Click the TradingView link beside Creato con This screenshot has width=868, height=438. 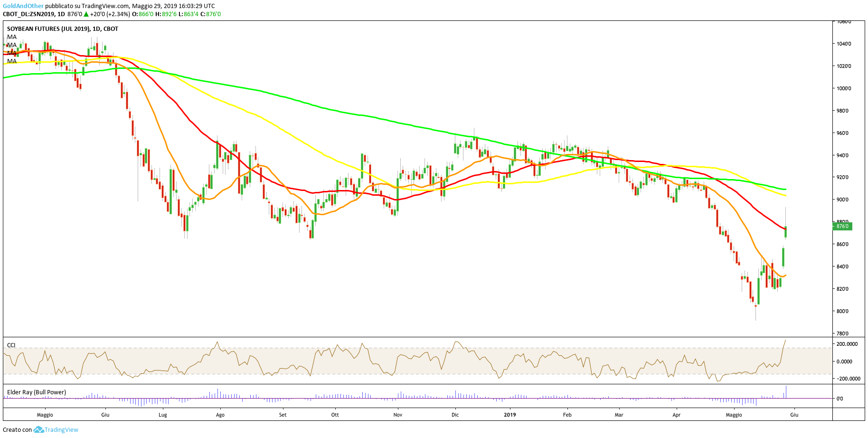point(61,430)
